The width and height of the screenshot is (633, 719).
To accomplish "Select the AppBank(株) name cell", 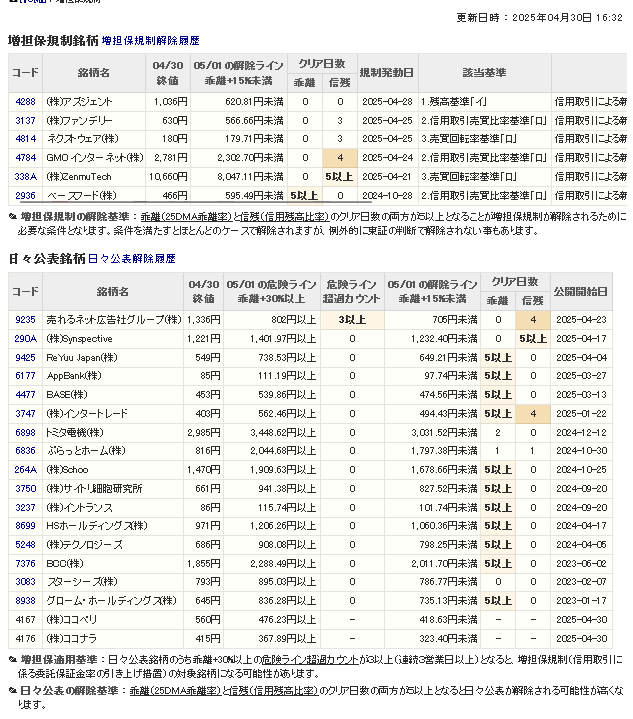I will point(113,376).
